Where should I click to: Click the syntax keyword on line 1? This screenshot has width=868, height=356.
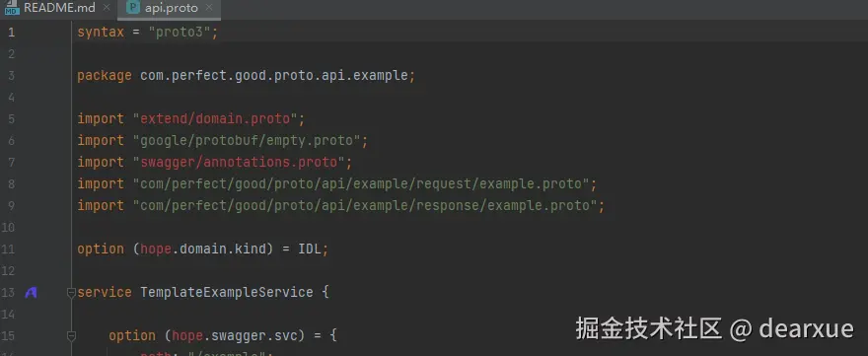(101, 33)
